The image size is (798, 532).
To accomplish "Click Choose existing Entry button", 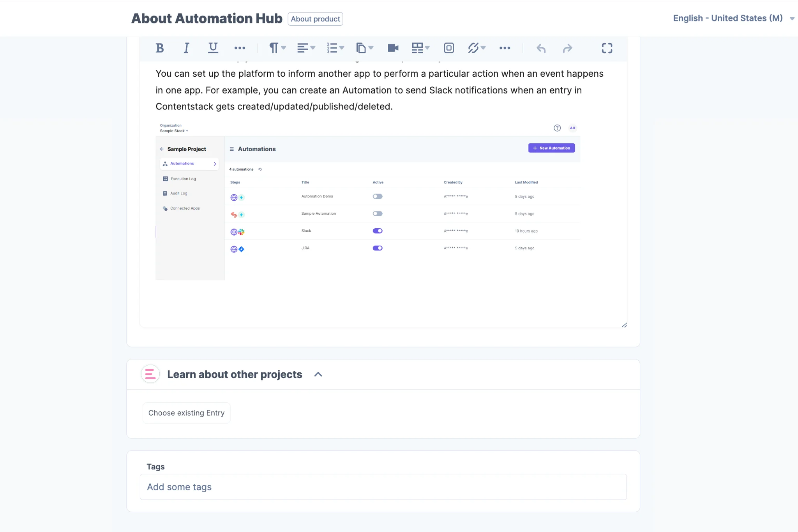I will point(186,413).
